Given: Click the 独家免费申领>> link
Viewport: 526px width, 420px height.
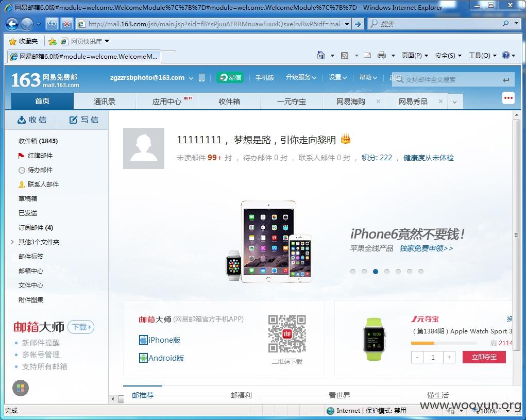Looking at the screenshot, I should [427, 248].
